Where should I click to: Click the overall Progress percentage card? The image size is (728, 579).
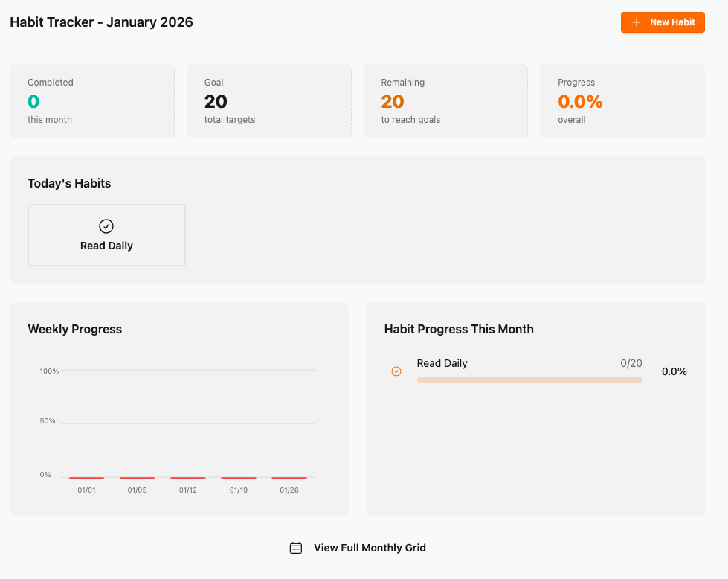click(x=622, y=100)
